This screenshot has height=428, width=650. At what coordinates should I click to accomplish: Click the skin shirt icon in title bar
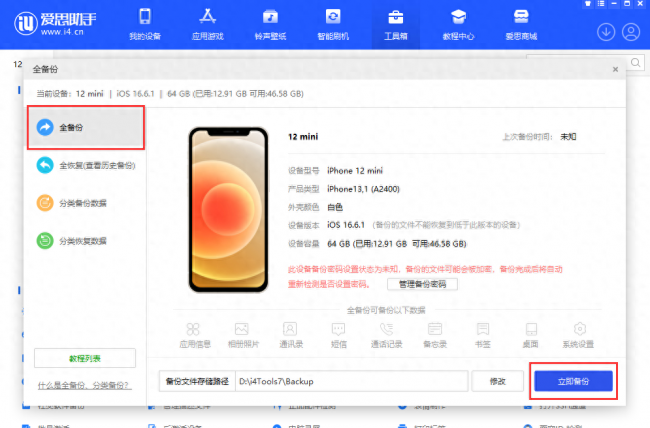tap(587, 4)
